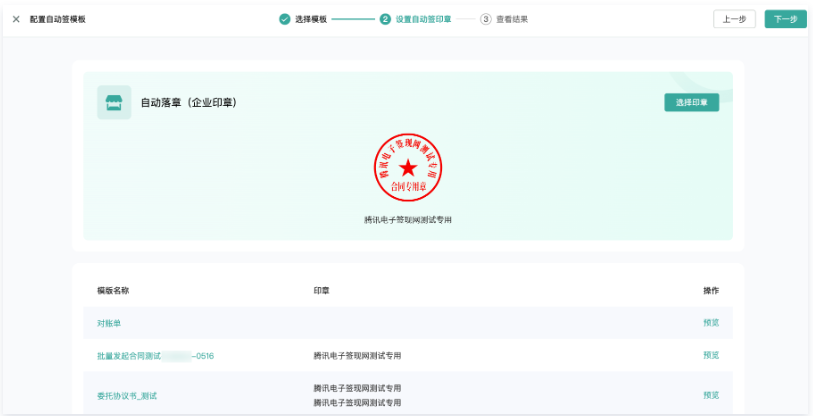Screen dimensions: 813x416
Task: Jump to the 查看结果 step label
Action: pos(512,19)
